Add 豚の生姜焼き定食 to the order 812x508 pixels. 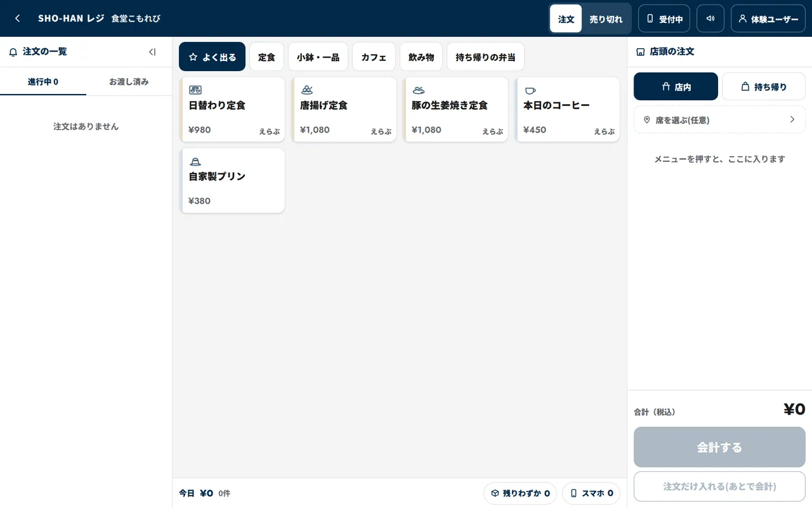(455, 109)
